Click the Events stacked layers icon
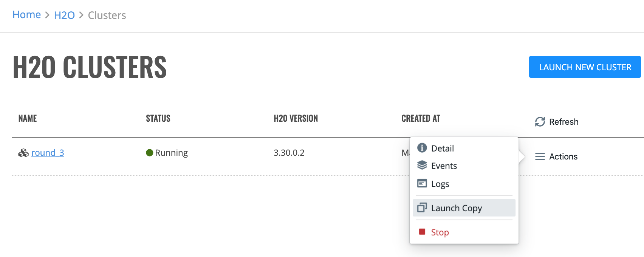The width and height of the screenshot is (644, 257). tap(422, 165)
